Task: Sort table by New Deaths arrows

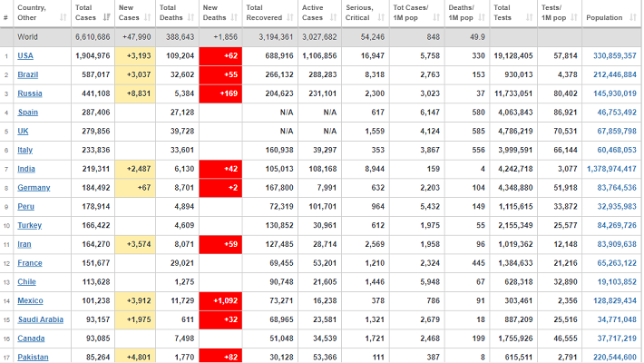Action: tap(234, 17)
